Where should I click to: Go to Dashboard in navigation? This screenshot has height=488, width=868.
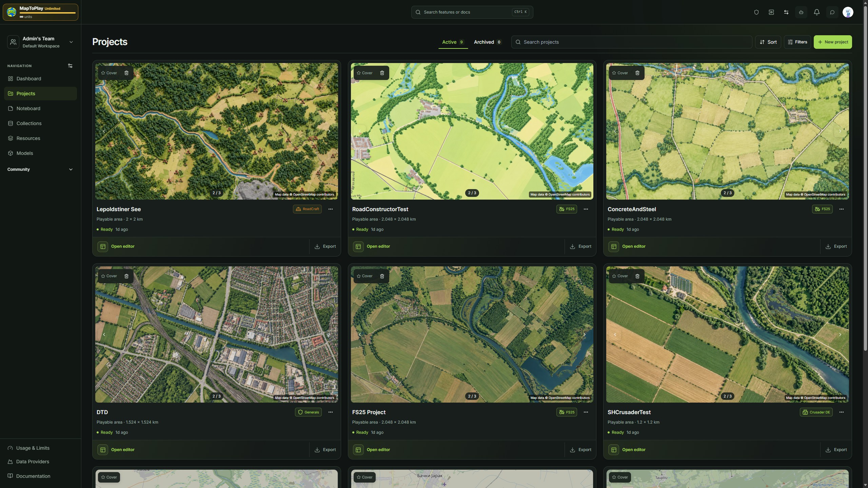coord(40,79)
